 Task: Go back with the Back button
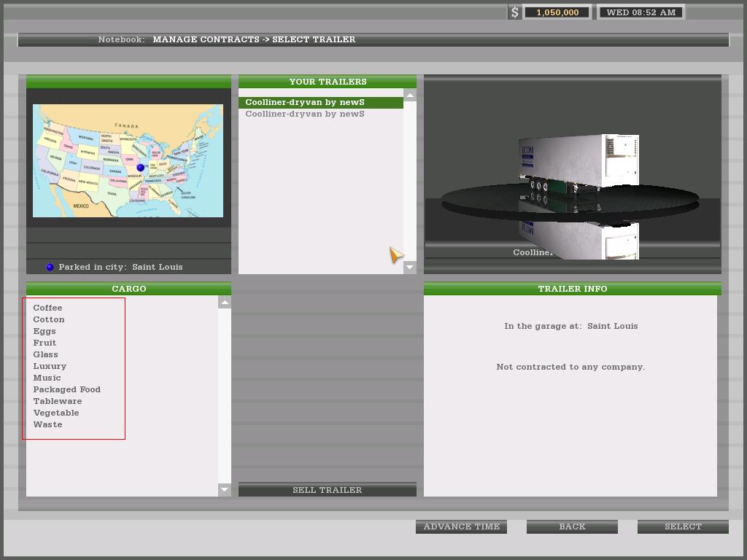point(572,526)
